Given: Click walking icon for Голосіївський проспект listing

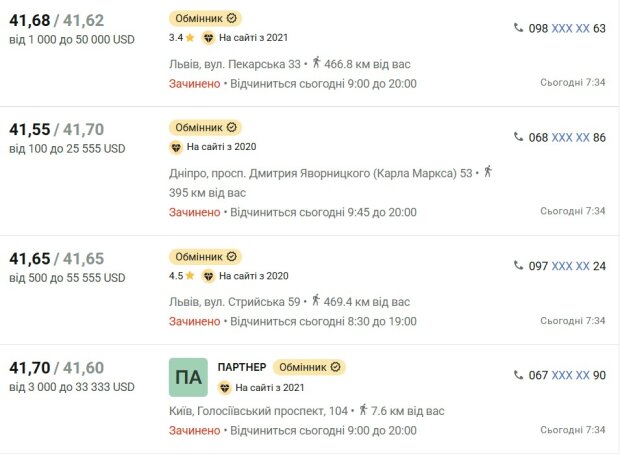Looking at the screenshot, I should pos(363,410).
